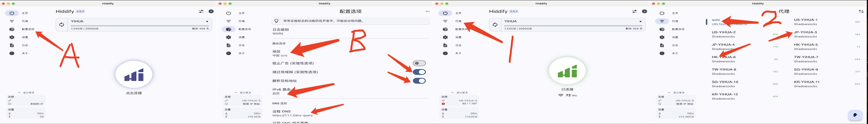
Task: Go to 主页 power icon in 代理 window
Action: point(662,13)
